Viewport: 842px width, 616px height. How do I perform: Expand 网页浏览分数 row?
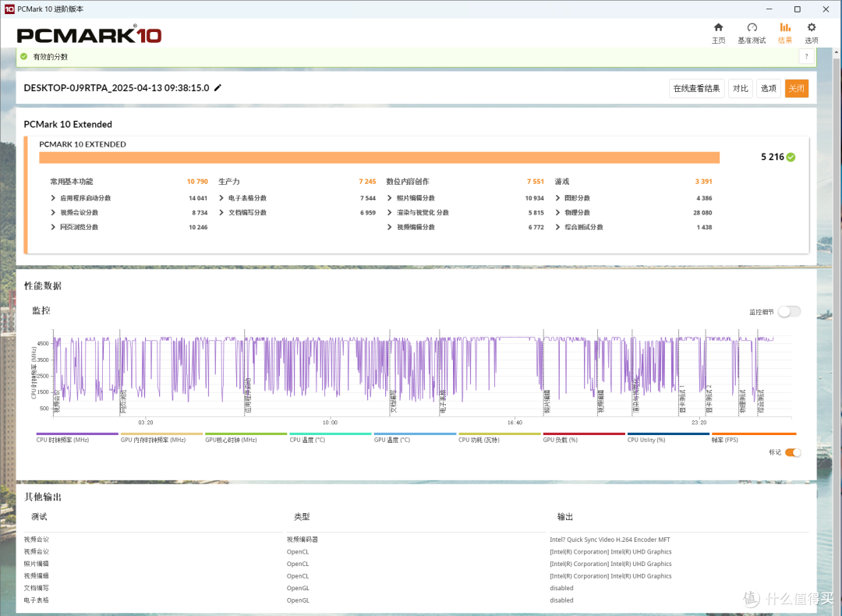click(x=53, y=227)
